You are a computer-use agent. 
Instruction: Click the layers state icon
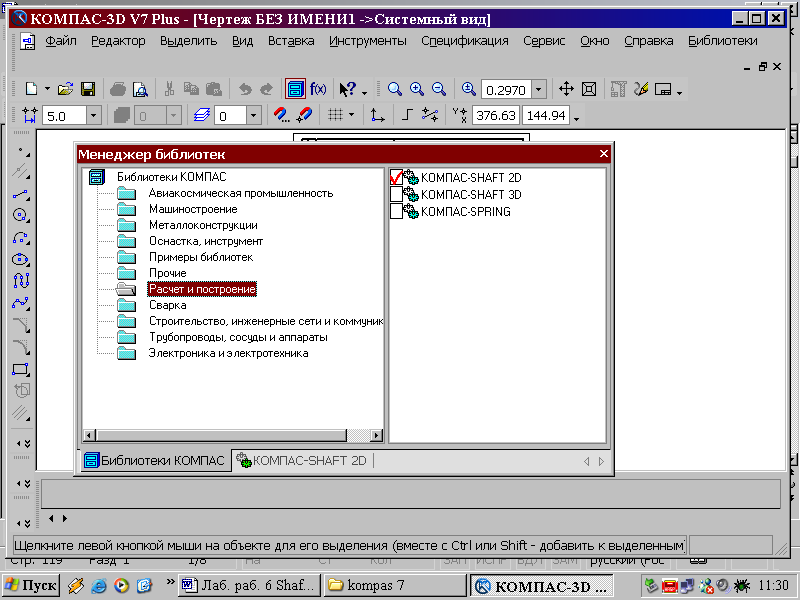tap(202, 115)
